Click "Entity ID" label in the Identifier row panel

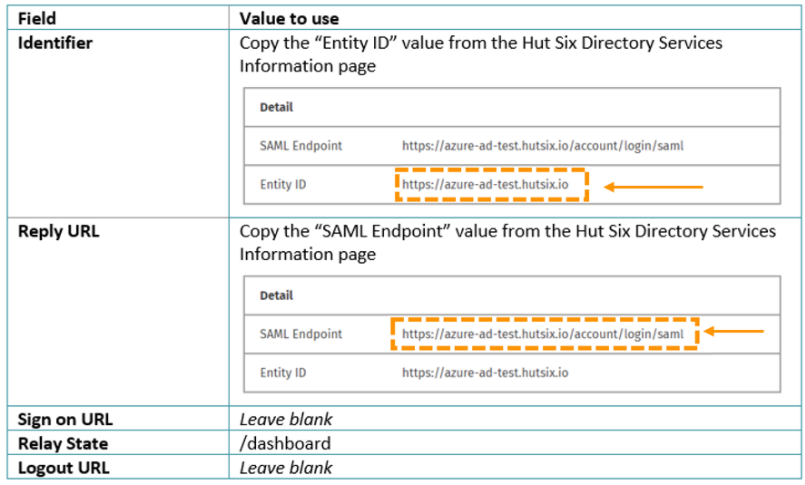click(x=283, y=184)
